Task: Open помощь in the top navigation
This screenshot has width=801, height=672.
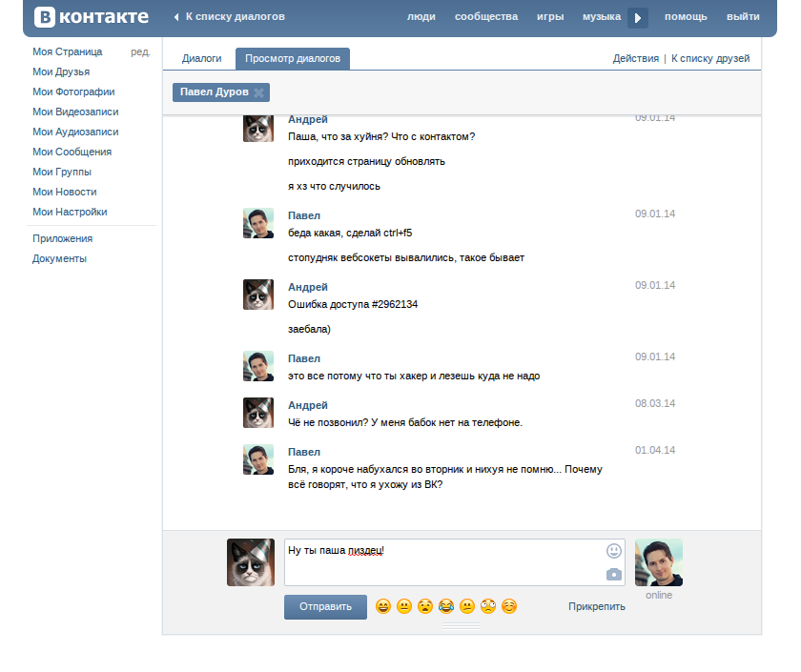Action: pos(686,17)
